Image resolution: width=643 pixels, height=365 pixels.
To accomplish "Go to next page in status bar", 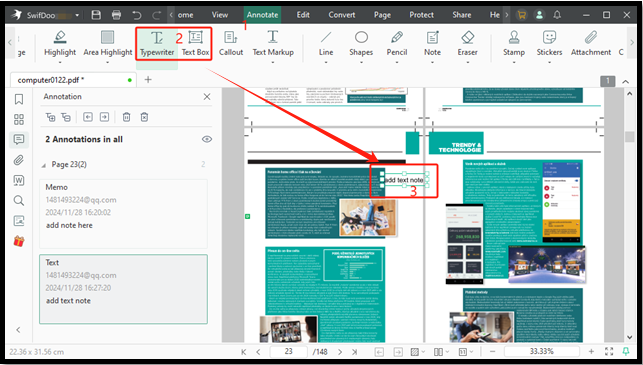I will click(x=340, y=351).
